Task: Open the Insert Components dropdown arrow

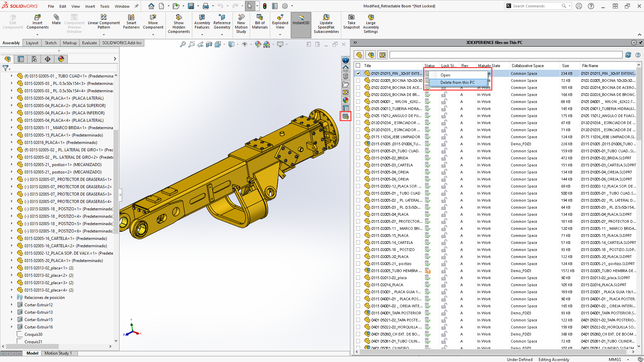Action: 37,35
